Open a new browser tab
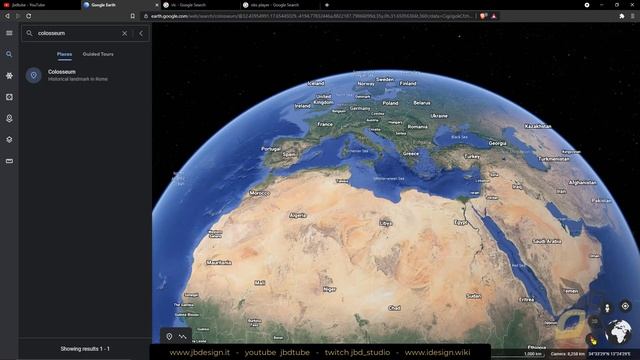Screen dimensions: 640x360 (327, 5)
